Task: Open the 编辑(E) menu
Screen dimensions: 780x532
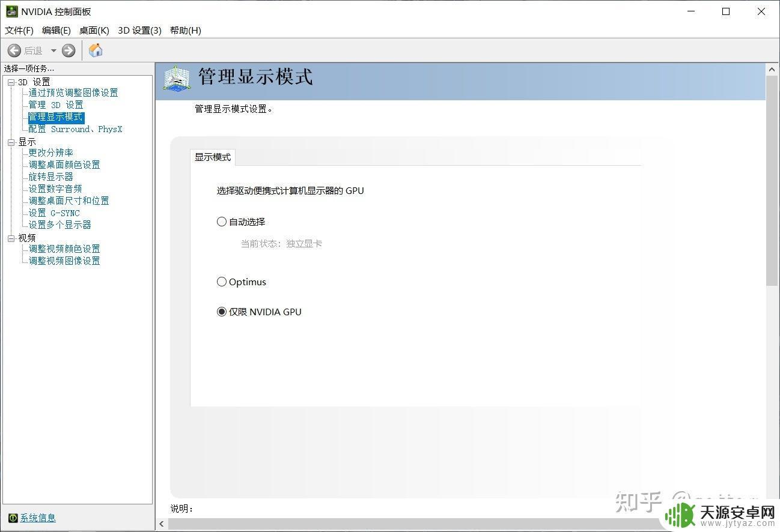Action: coord(56,30)
